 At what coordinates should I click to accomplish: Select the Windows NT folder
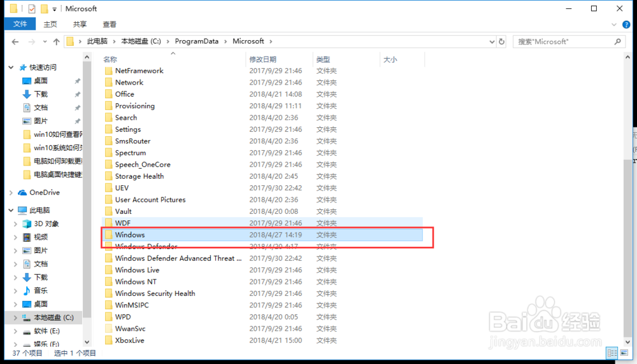136,282
